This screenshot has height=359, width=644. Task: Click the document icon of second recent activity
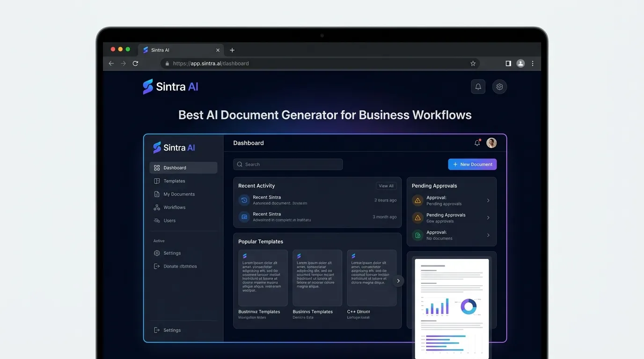[244, 217]
